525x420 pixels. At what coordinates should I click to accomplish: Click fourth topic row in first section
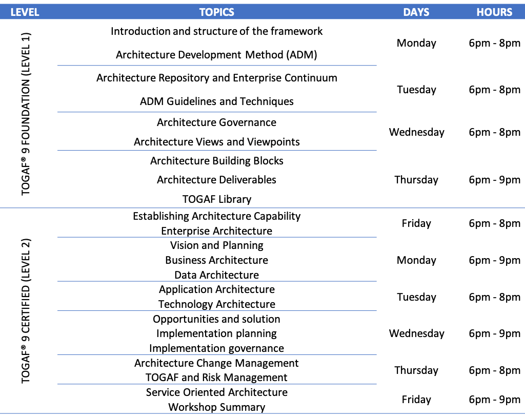(x=216, y=179)
